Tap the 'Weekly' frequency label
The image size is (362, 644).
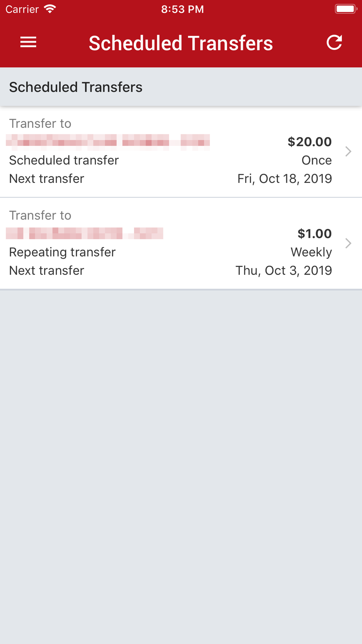(311, 252)
